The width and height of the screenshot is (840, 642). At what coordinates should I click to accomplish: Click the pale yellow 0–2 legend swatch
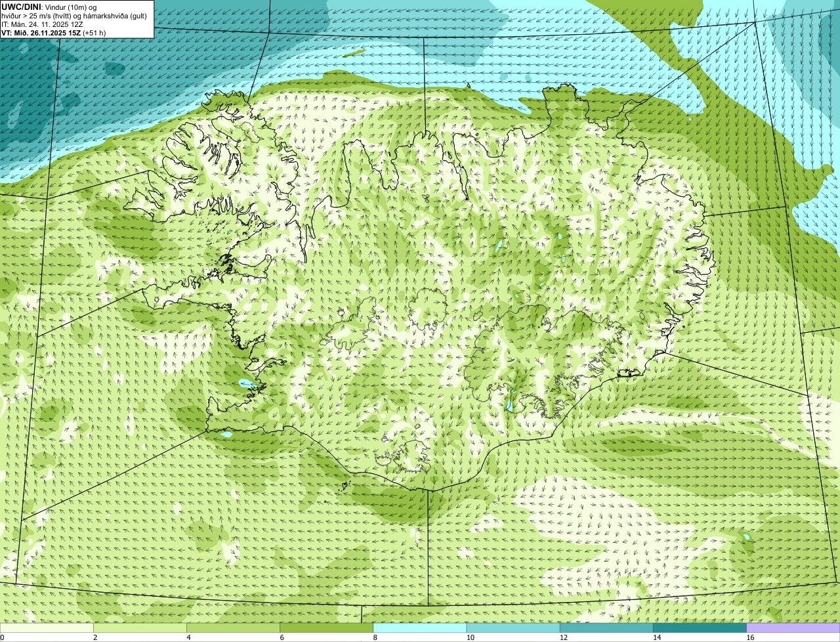(47, 628)
